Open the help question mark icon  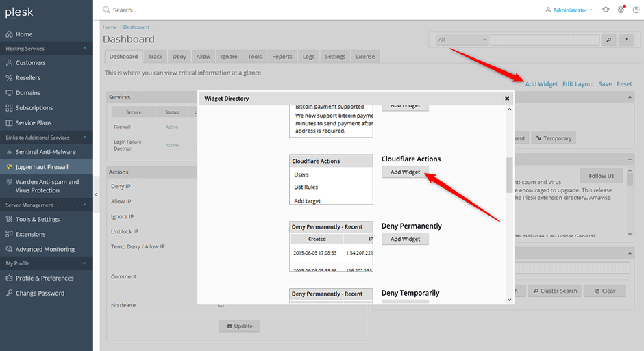[636, 10]
